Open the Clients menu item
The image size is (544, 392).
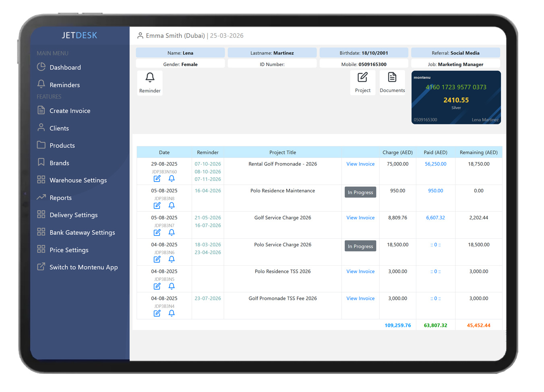[59, 128]
